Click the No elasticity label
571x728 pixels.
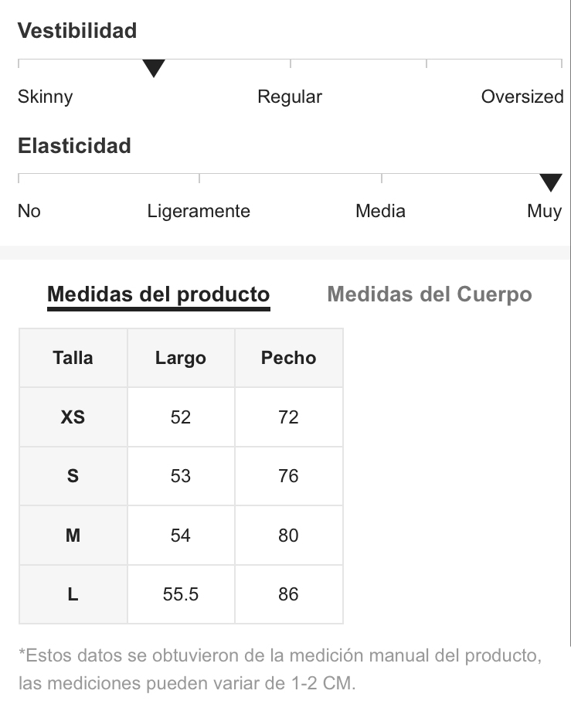coord(29,211)
